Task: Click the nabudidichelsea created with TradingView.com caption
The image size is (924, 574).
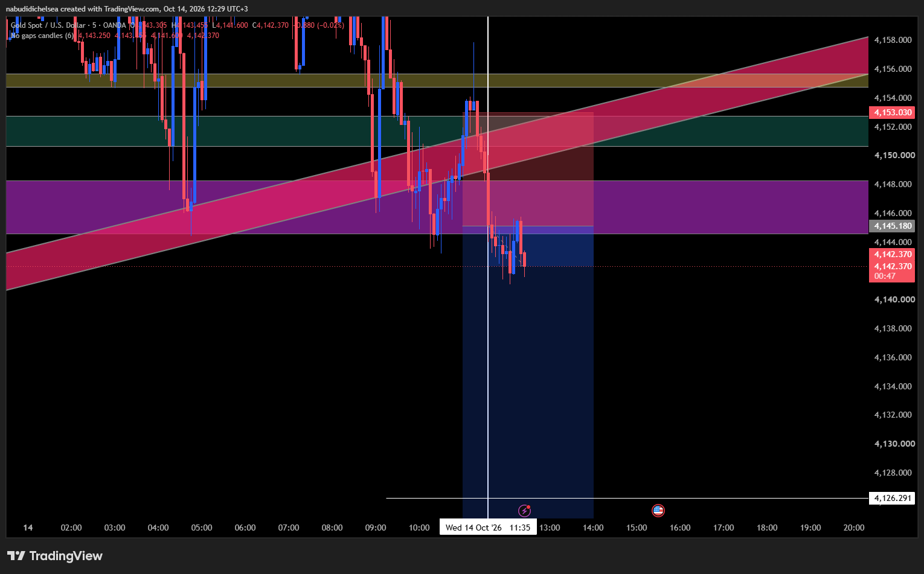Action: point(127,9)
